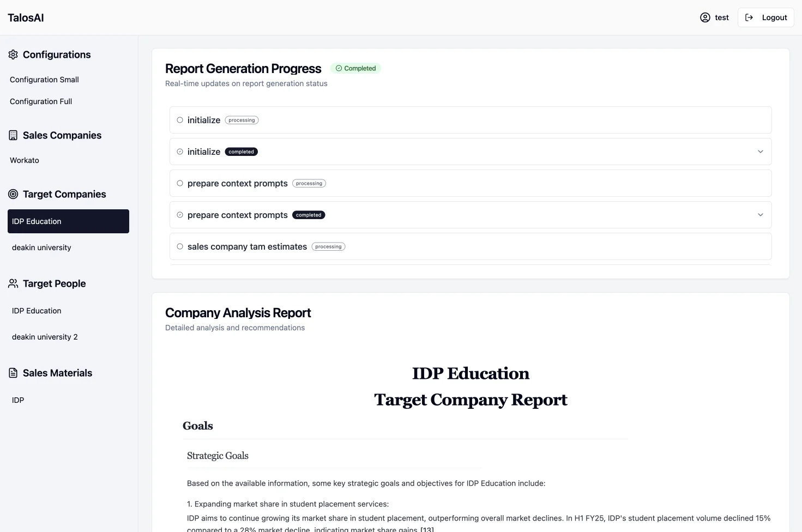
Task: Click check icon on prepare context prompts completed row
Action: pos(180,215)
